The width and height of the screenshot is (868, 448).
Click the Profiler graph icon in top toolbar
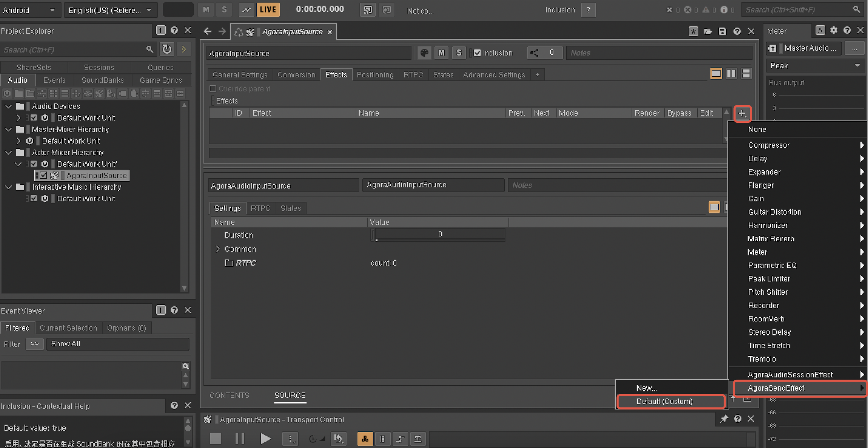(246, 10)
